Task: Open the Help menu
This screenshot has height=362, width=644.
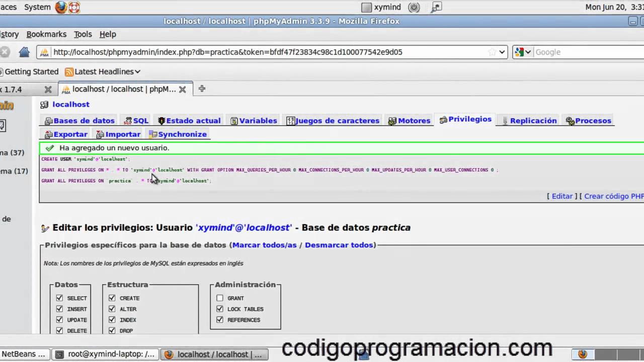Action: [x=108, y=34]
